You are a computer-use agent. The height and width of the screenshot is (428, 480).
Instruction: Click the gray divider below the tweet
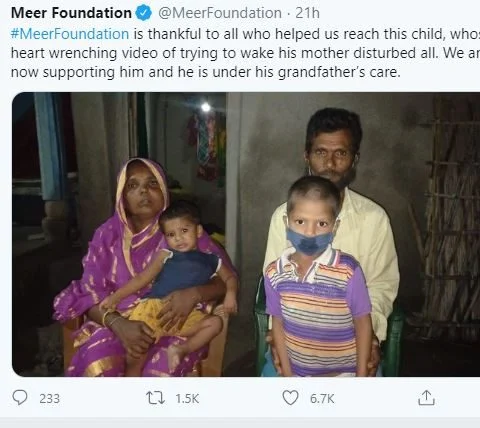coord(240,422)
